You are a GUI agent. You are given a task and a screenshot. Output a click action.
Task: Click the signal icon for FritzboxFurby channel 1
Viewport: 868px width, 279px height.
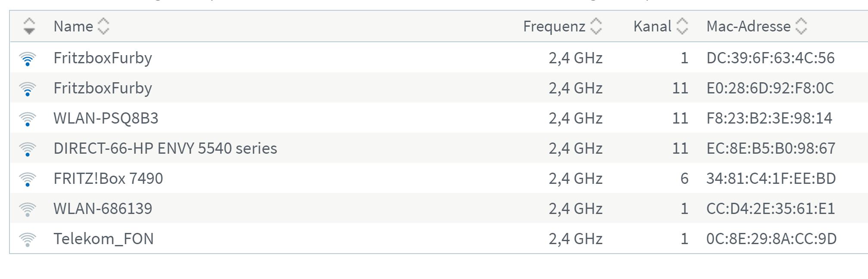28,59
